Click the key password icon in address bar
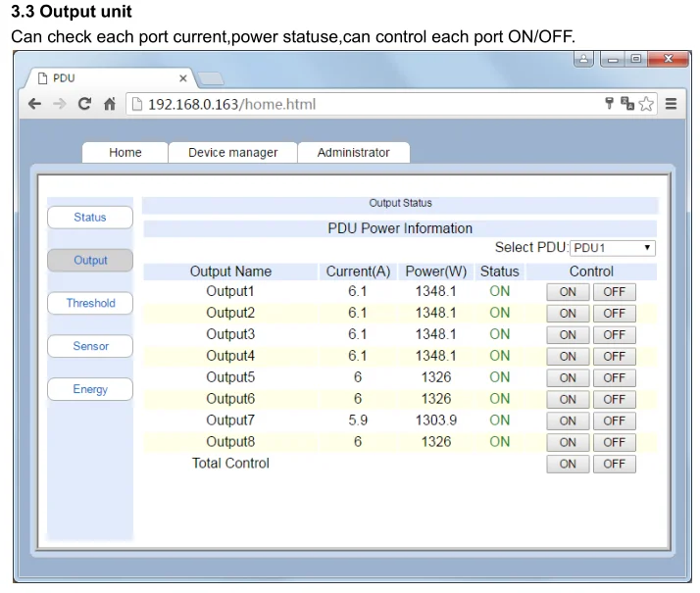 (x=609, y=103)
